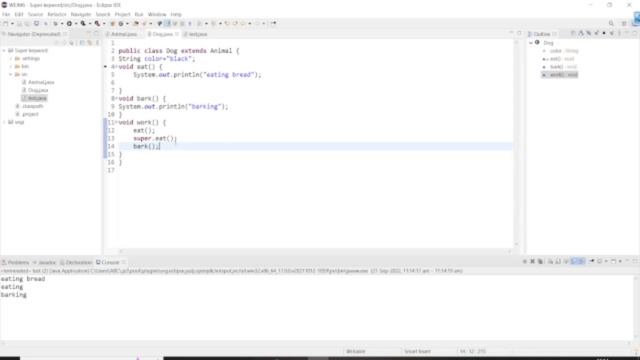
Task: Click the global search magnifier icon
Action: tap(611, 24)
